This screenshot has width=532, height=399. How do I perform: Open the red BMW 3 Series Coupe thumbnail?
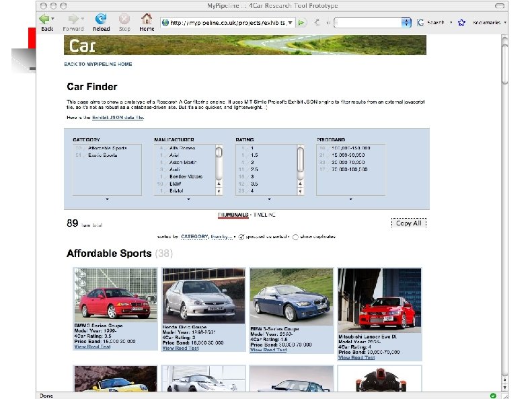tap(116, 295)
